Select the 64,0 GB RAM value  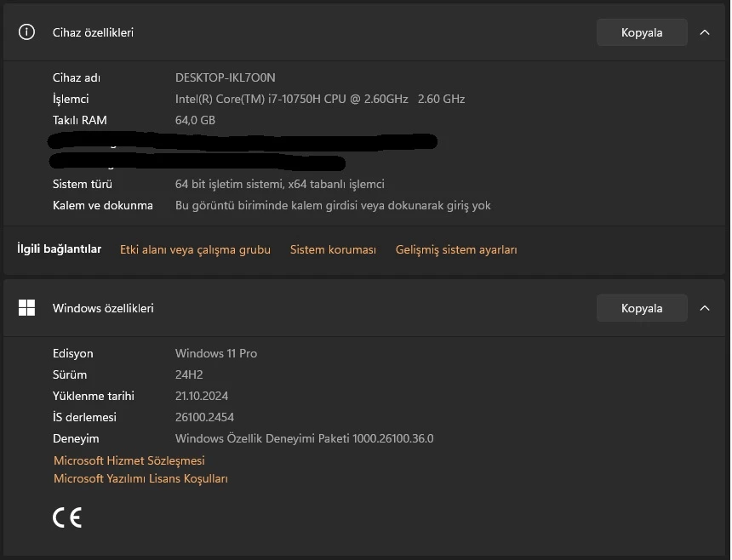[195, 120]
